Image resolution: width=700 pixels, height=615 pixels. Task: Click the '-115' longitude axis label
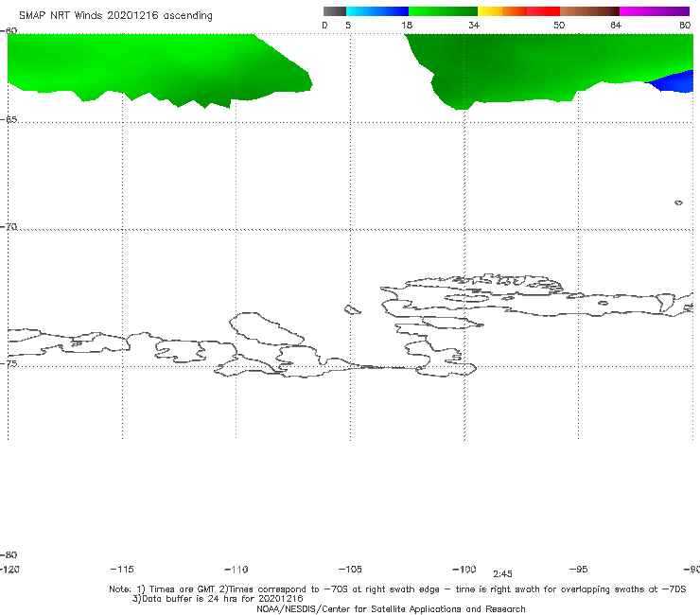[x=122, y=569]
